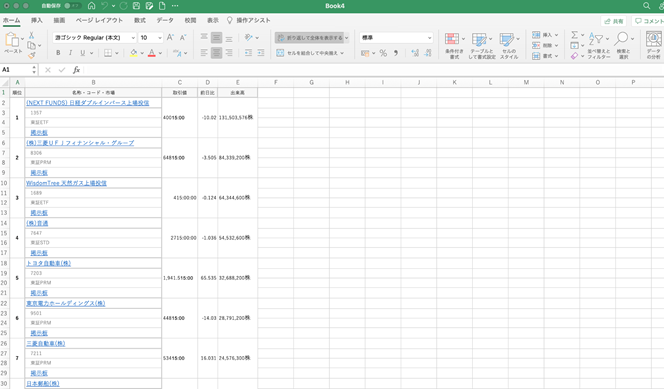Toggle the AutoSave switch

pyautogui.click(x=72, y=6)
